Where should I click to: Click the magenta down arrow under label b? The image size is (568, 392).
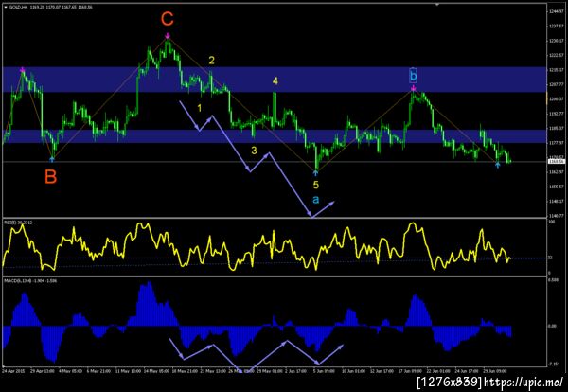tap(413, 88)
